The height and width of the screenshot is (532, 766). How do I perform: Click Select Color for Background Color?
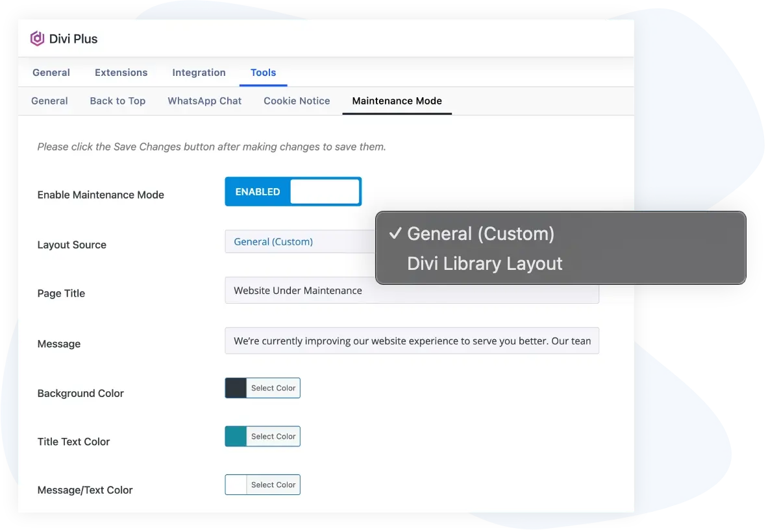pos(273,388)
